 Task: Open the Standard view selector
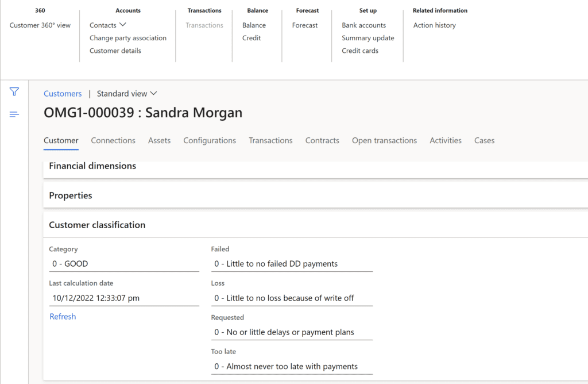point(127,94)
